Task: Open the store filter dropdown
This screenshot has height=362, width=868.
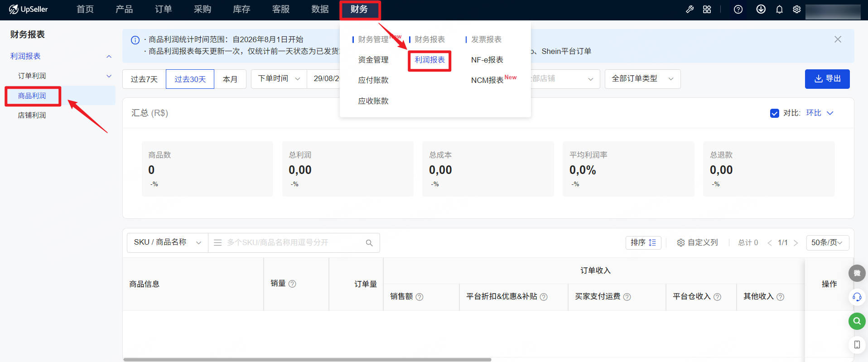Action: pyautogui.click(x=565, y=79)
